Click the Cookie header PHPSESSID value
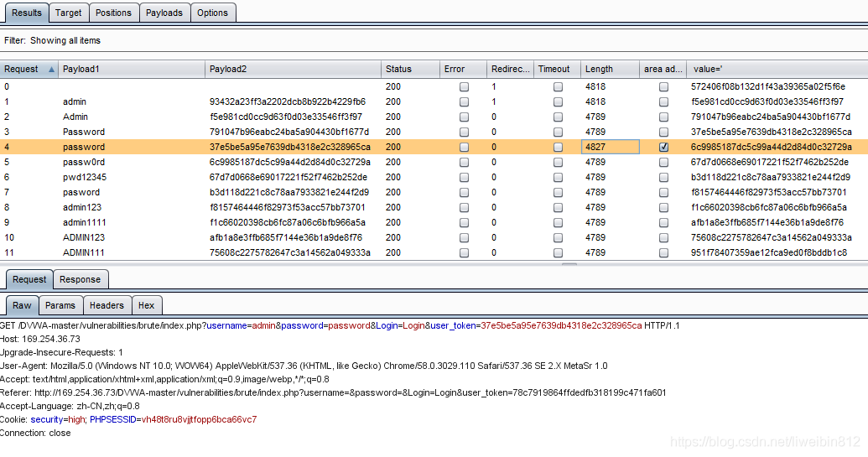The height and width of the screenshot is (457, 868). click(x=199, y=419)
